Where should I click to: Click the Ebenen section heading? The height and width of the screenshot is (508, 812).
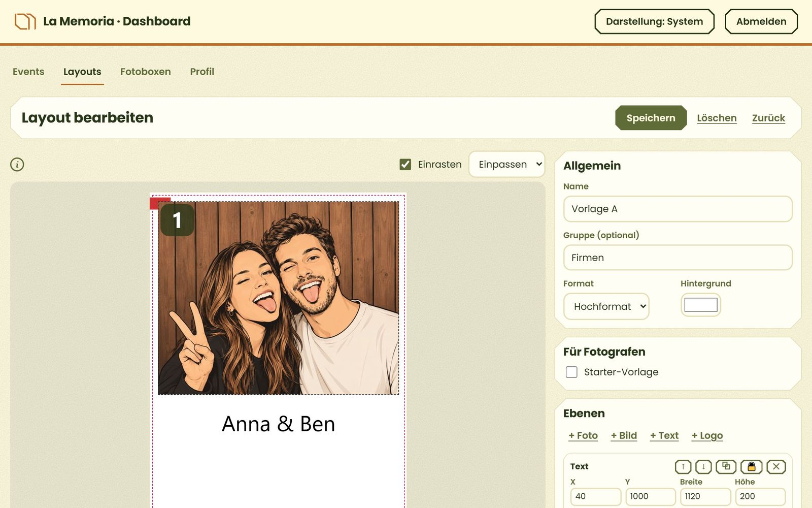click(x=584, y=413)
